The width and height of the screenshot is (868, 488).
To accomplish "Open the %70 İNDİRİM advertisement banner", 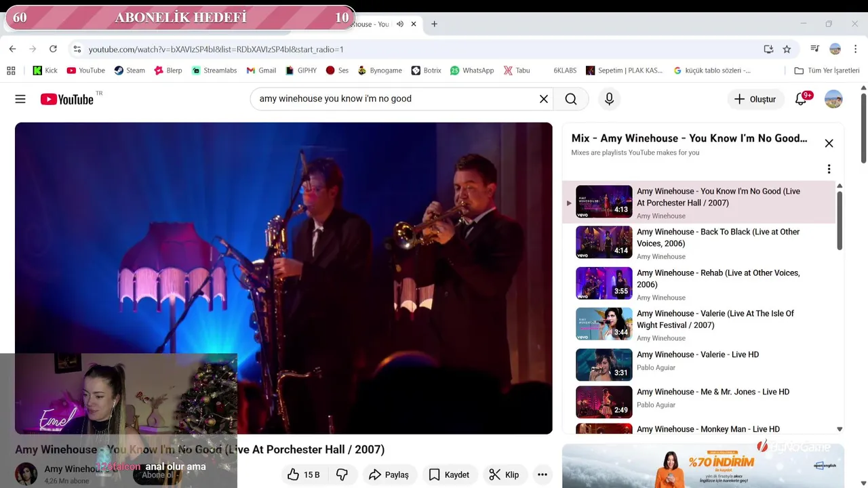I will [703, 466].
